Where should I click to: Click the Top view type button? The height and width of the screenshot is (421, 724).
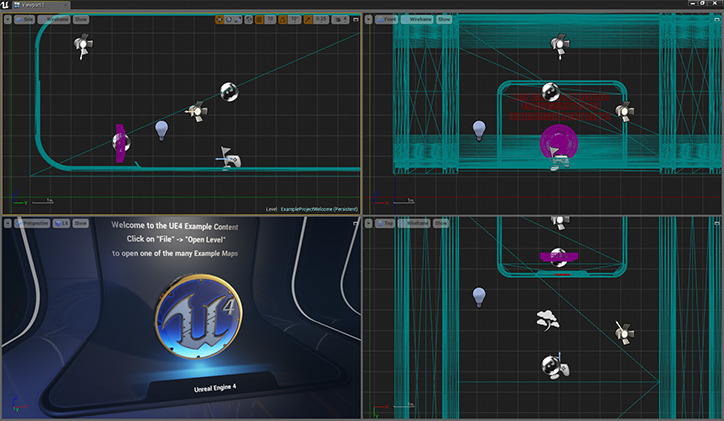385,223
